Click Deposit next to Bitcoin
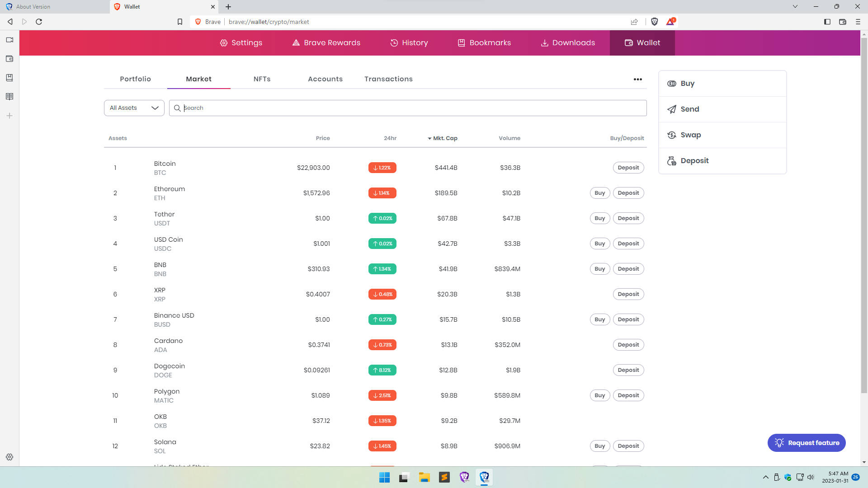The height and width of the screenshot is (488, 868). click(x=628, y=168)
